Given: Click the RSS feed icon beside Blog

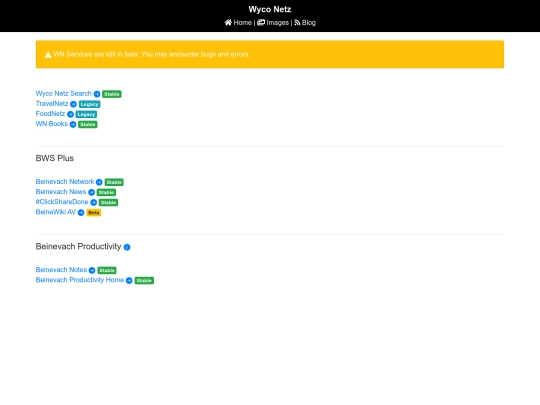Looking at the screenshot, I should click(297, 23).
